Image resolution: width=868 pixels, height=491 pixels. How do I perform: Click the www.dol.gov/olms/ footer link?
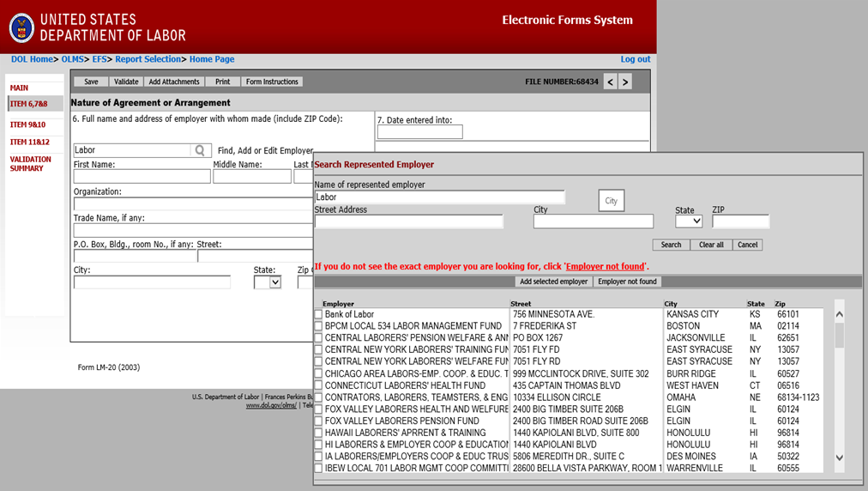click(x=271, y=406)
